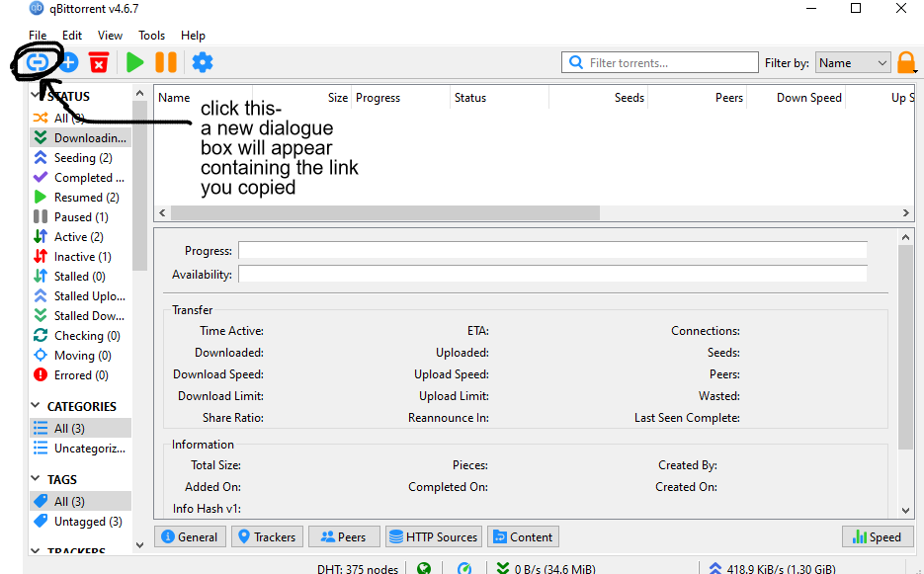This screenshot has height=574, width=924.
Task: Open the HTTP Sources tab
Action: (433, 536)
